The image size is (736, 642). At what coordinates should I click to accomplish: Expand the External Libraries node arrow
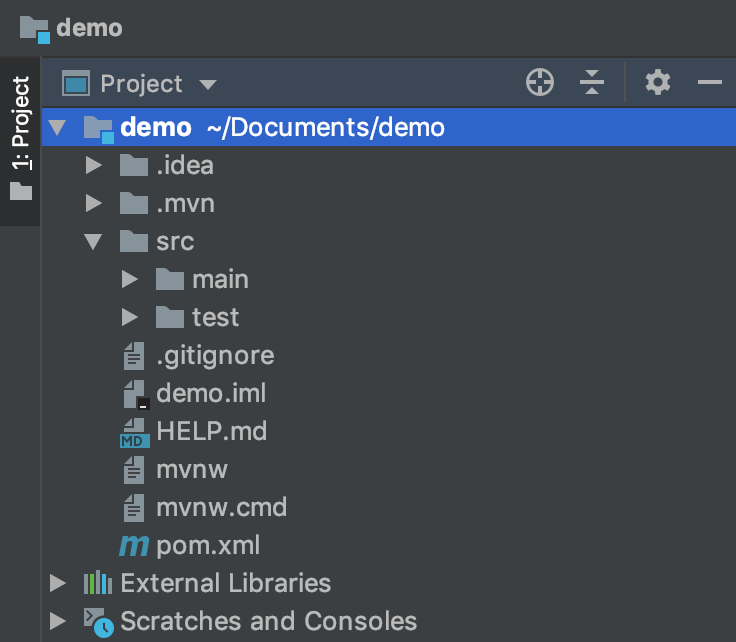(x=58, y=583)
